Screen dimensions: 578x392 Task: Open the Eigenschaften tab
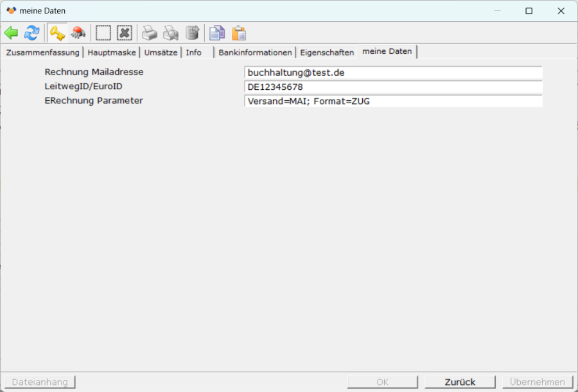(327, 53)
